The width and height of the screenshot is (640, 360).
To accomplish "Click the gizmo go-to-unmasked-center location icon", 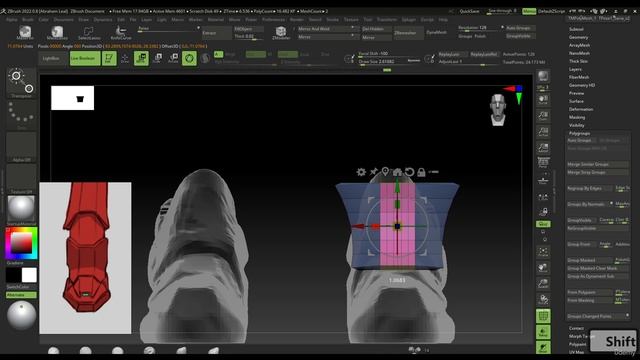I will (x=385, y=172).
